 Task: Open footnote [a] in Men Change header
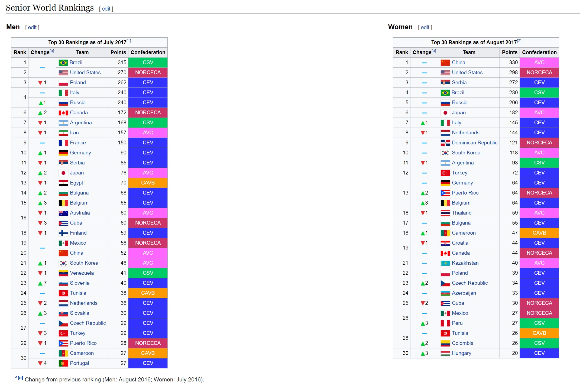pyautogui.click(x=52, y=51)
